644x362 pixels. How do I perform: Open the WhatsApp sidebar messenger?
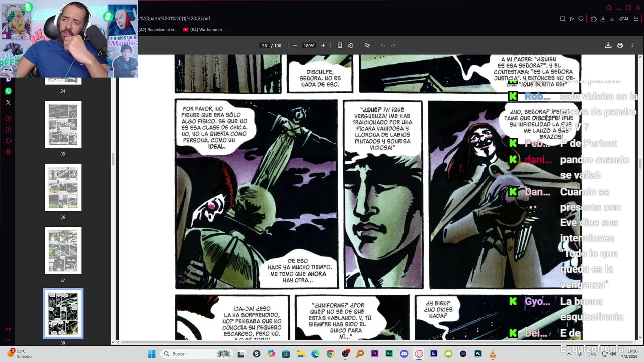coord(8,91)
